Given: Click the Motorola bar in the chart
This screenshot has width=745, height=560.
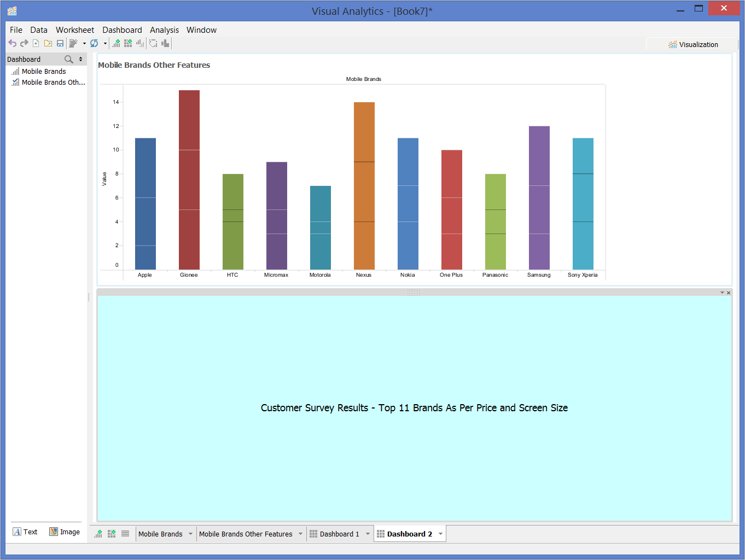Looking at the screenshot, I should [321, 227].
